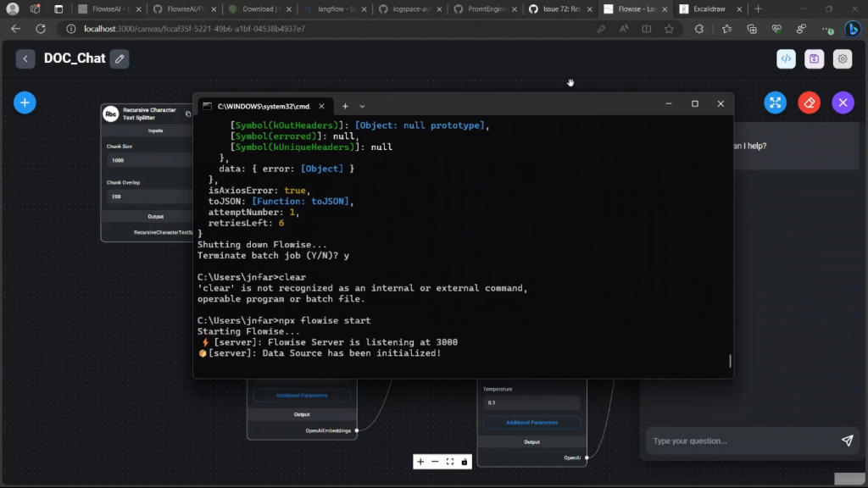Click the back arrow beside DOC_Chat

coord(25,58)
